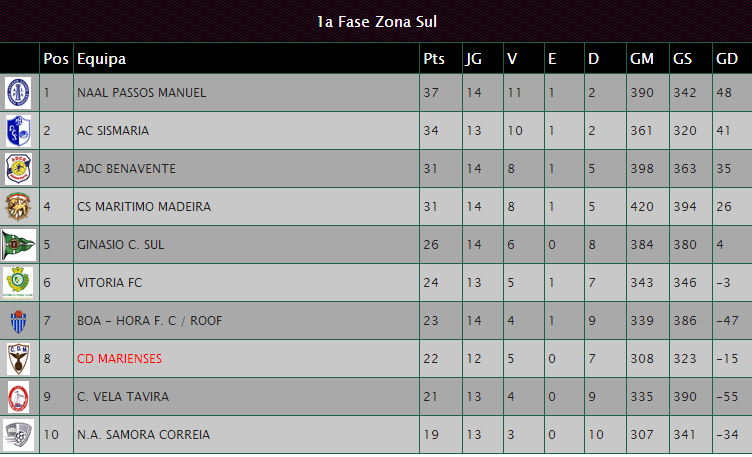Click the GM column header
This screenshot has height=457, width=752.
(641, 59)
